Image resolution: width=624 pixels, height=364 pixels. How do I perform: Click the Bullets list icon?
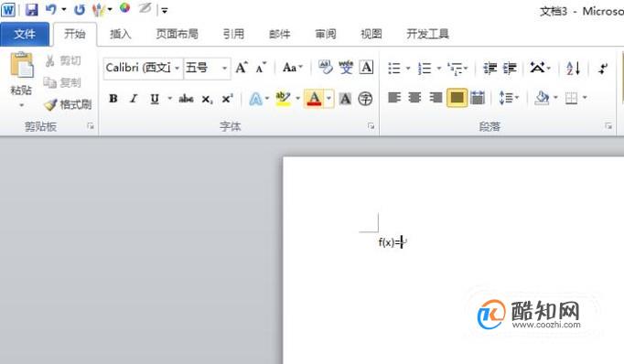click(x=394, y=68)
